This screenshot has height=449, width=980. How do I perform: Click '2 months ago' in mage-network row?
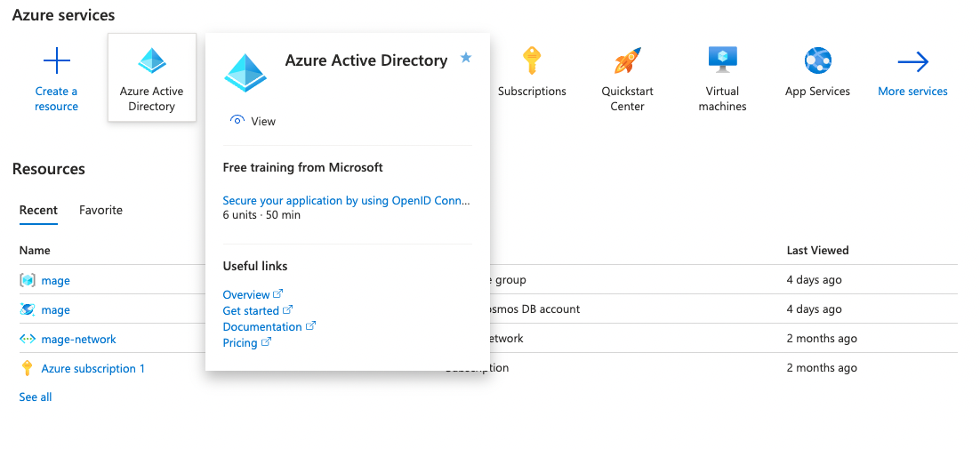point(821,339)
